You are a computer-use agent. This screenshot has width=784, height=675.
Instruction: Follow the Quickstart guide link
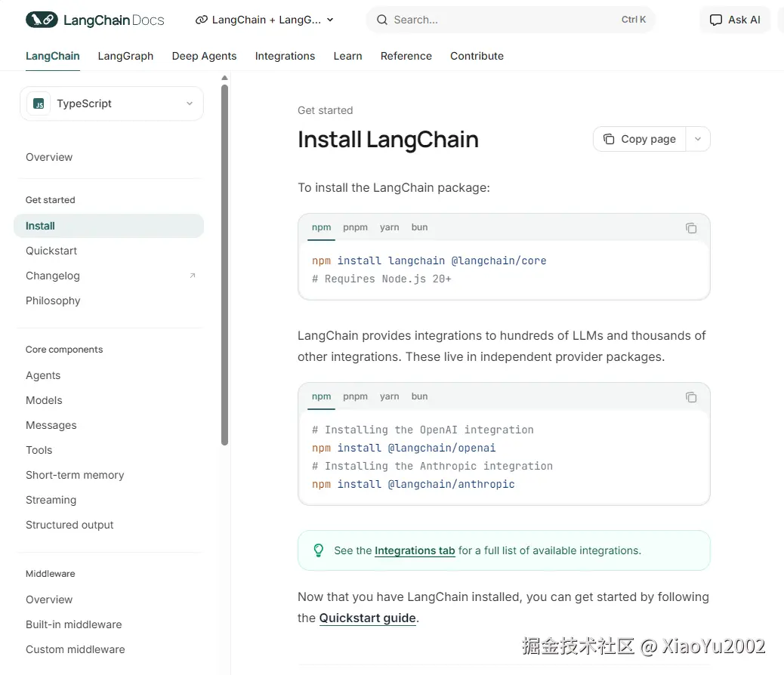tap(367, 618)
